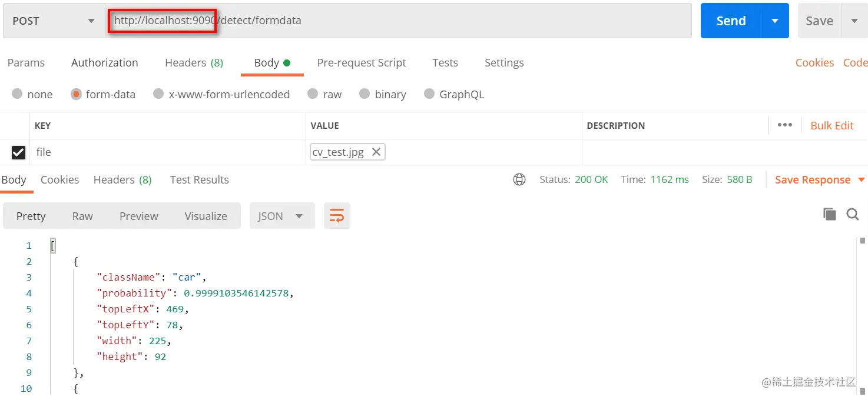
Task: Select GraphQL body type
Action: tap(454, 94)
